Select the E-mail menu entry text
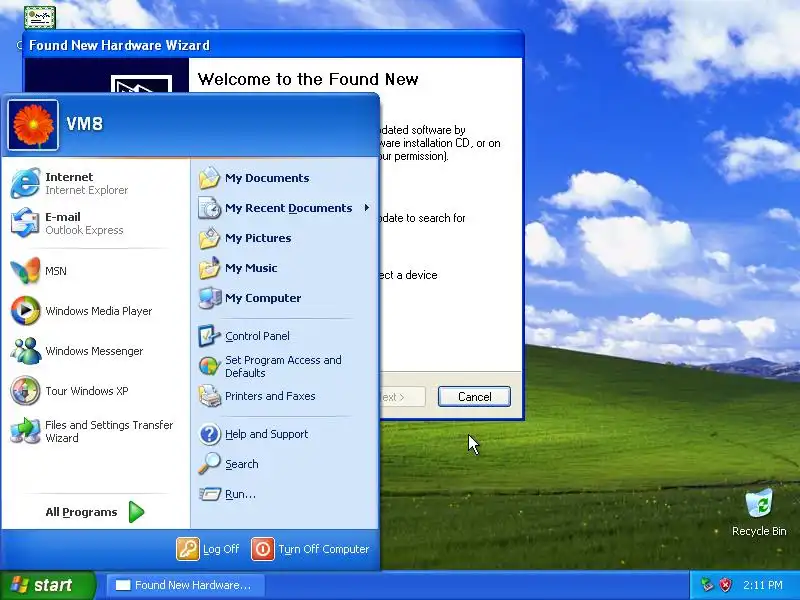This screenshot has height=600, width=800. (x=63, y=217)
